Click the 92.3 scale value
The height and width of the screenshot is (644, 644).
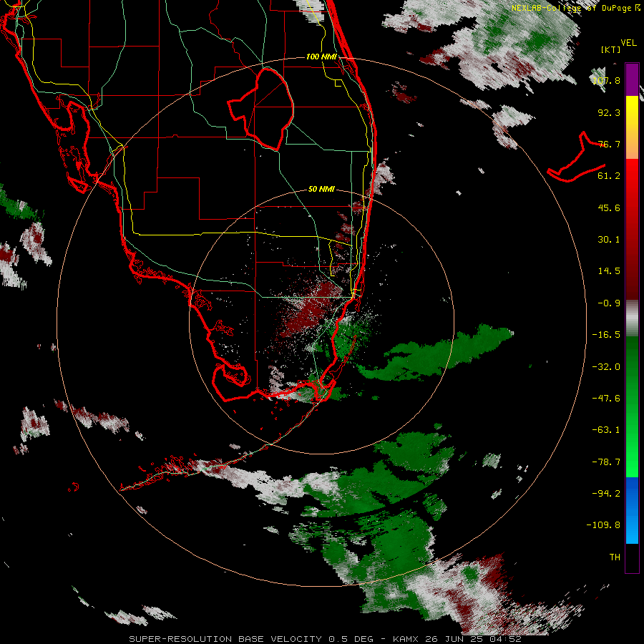pos(609,112)
